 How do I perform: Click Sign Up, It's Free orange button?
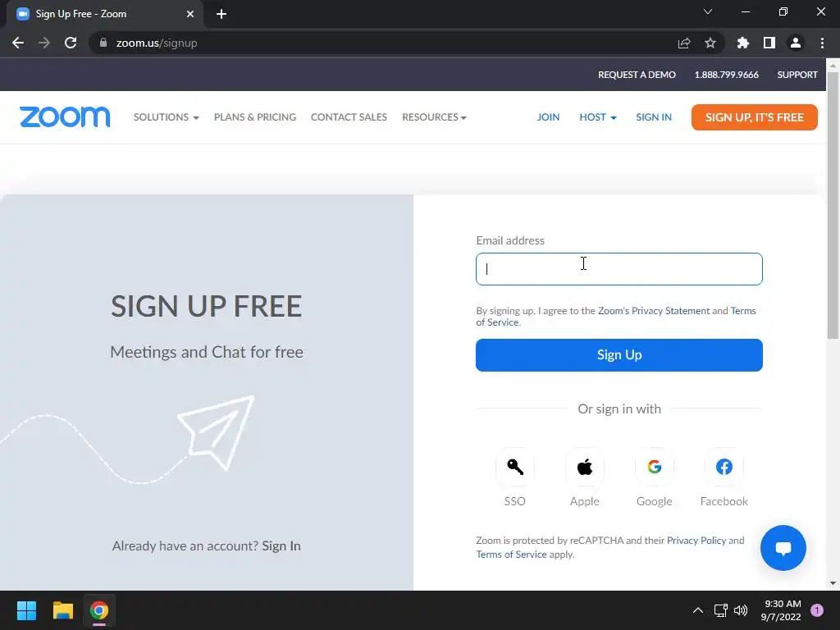tap(755, 117)
